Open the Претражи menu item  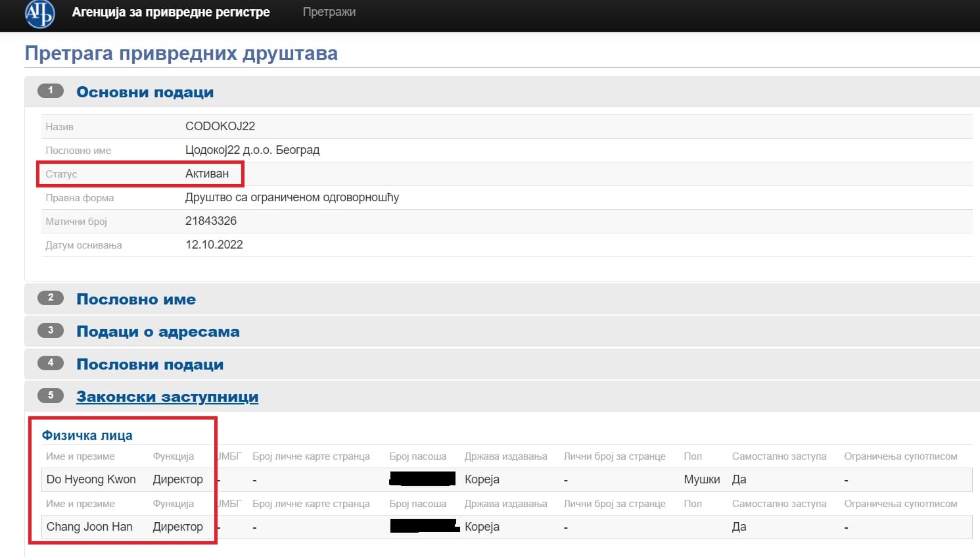[x=329, y=11]
